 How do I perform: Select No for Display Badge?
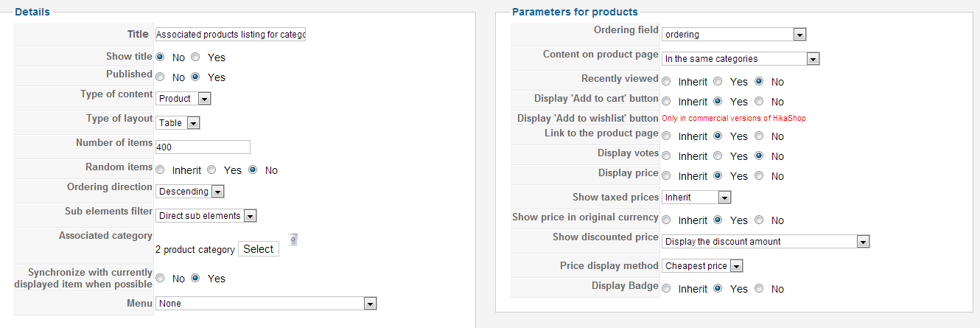[x=759, y=289]
